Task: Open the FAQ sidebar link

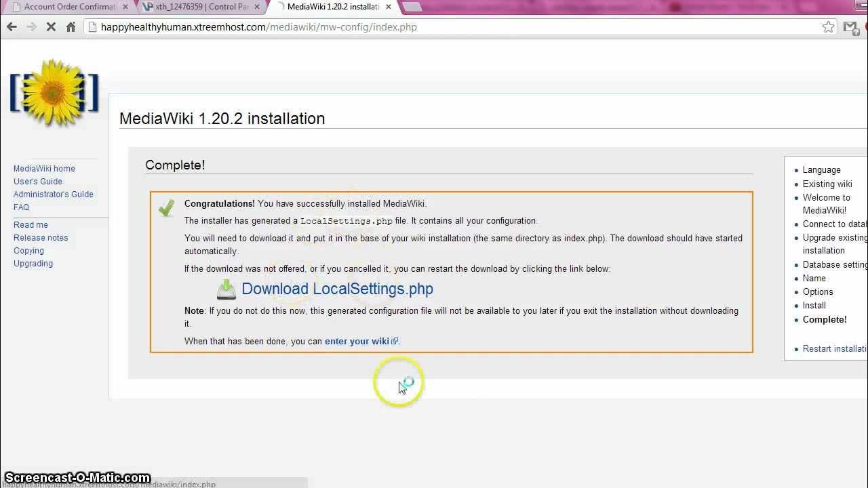Action: click(21, 207)
